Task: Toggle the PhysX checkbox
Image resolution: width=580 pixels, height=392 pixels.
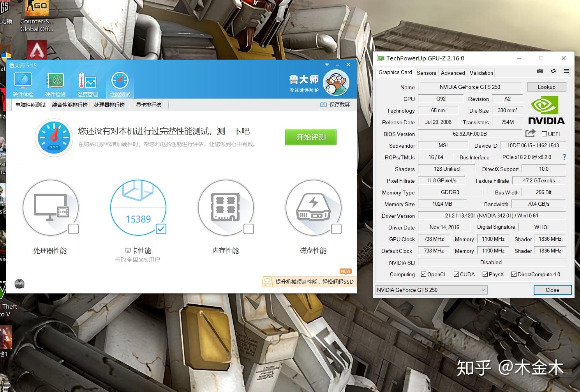Action: point(485,274)
